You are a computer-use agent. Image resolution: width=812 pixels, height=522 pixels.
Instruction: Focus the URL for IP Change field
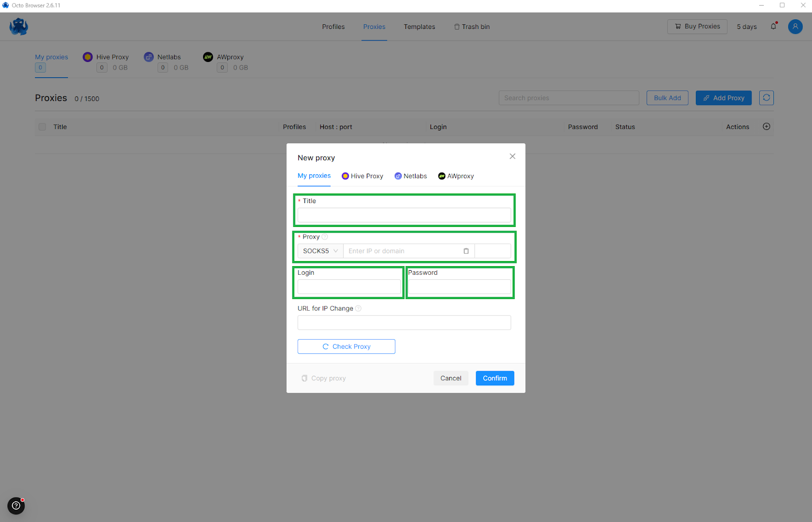pyautogui.click(x=404, y=322)
